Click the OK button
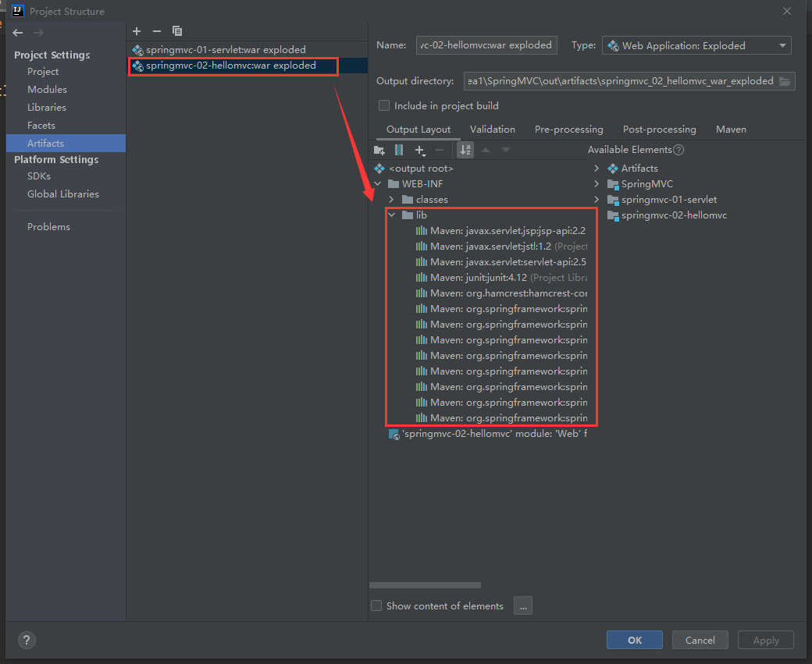Viewport: 812px width, 664px height. 634,640
